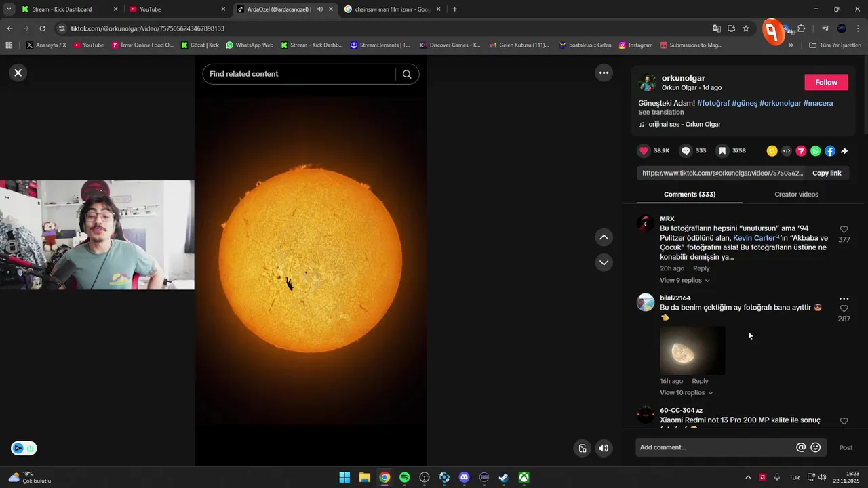
Task: Like the 60-CC-304 comment
Action: click(844, 421)
